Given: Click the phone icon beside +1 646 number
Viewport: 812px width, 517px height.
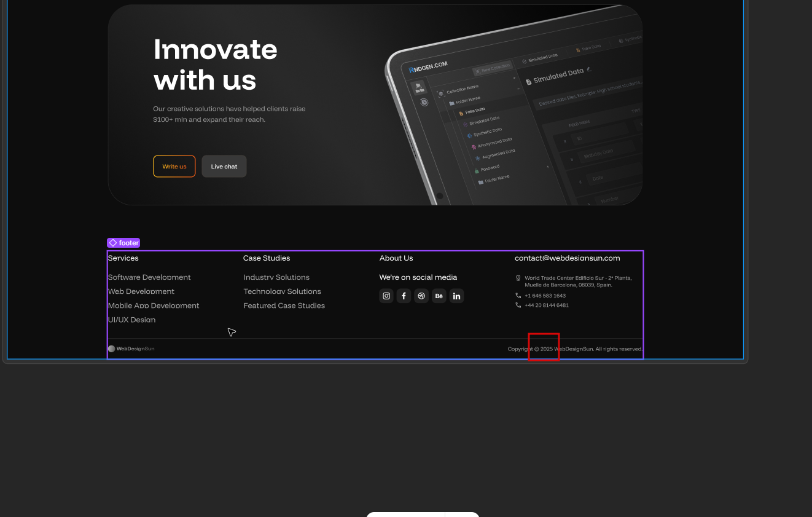Looking at the screenshot, I should 518,296.
